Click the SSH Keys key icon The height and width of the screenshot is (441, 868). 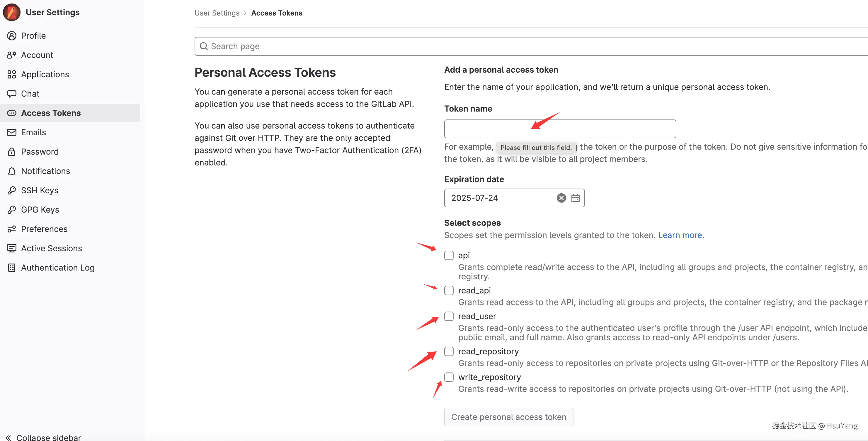click(x=11, y=190)
